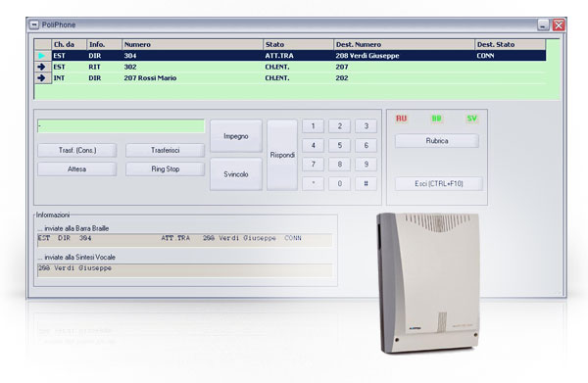Dial keypad digit 5
This screenshot has width=588, height=383.
tap(340, 145)
